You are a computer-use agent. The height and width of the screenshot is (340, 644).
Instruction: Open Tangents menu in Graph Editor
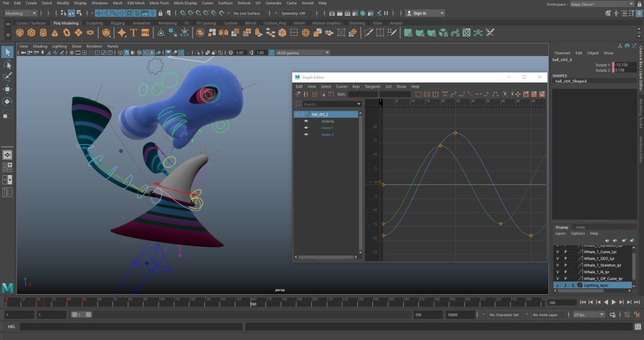click(x=372, y=86)
